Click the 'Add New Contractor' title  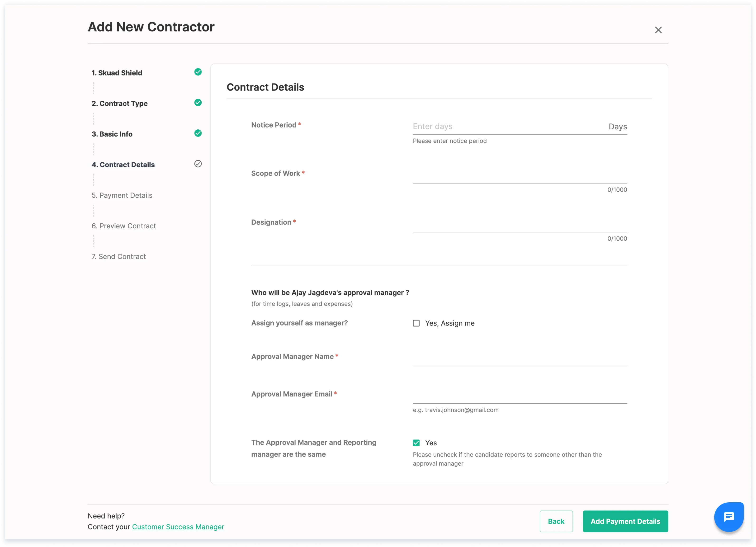(151, 27)
